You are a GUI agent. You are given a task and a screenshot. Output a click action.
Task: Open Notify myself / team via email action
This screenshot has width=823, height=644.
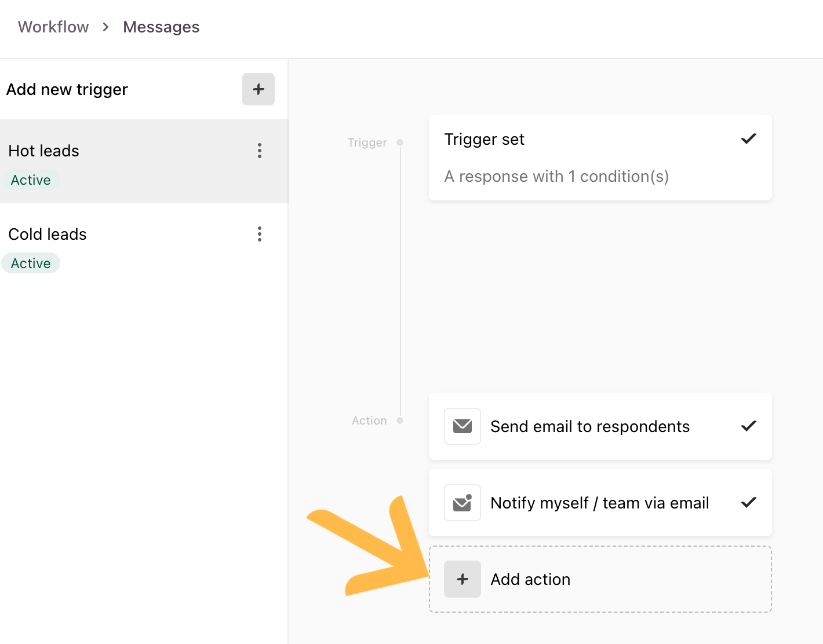(x=600, y=503)
